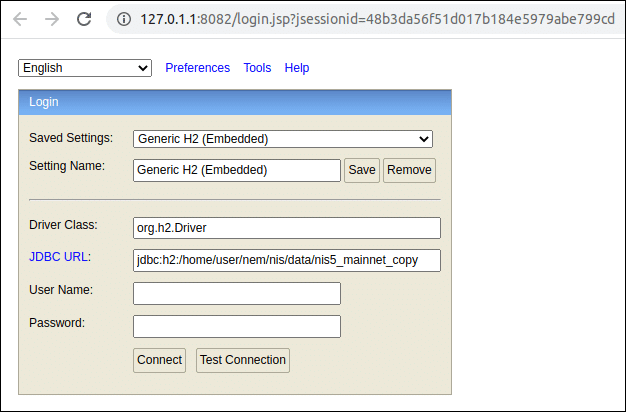Viewport: 626px width, 412px height.
Task: Reload the page with the refresh icon
Action: (84, 19)
